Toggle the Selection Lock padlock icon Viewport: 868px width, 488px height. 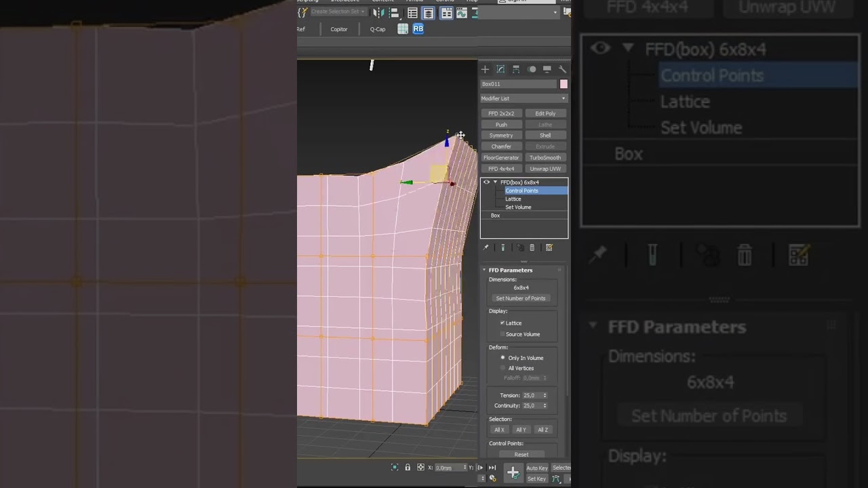tap(408, 468)
